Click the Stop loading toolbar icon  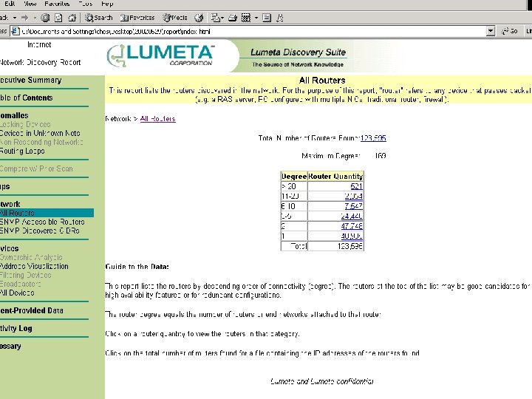[x=45, y=18]
